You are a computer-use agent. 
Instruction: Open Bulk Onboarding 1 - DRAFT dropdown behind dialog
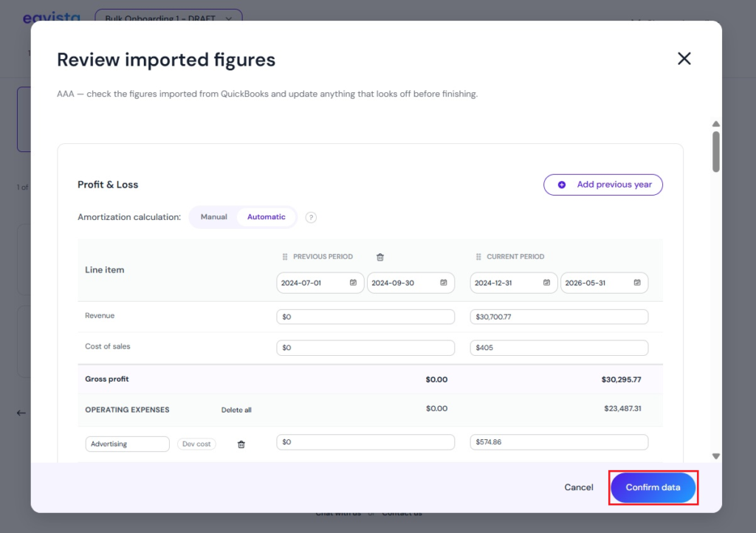pyautogui.click(x=169, y=16)
